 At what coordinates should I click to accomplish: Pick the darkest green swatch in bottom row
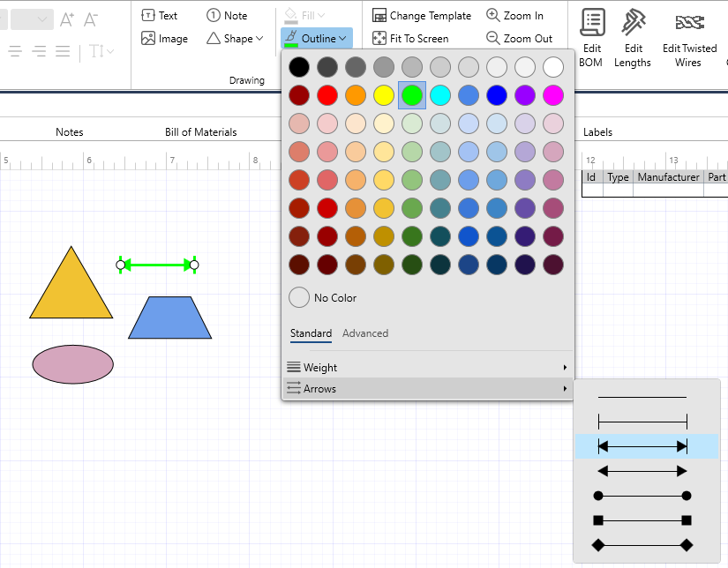[412, 265]
